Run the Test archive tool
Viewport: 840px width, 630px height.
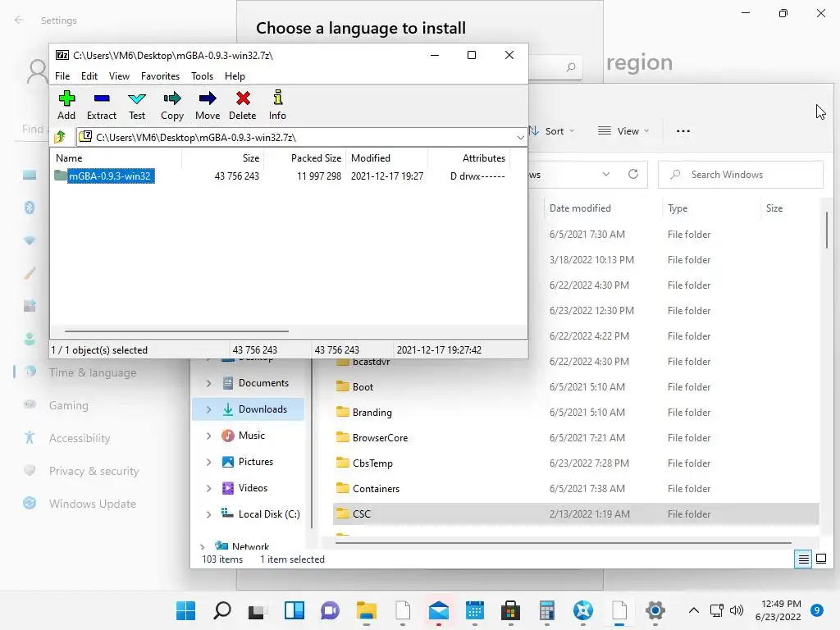137,105
